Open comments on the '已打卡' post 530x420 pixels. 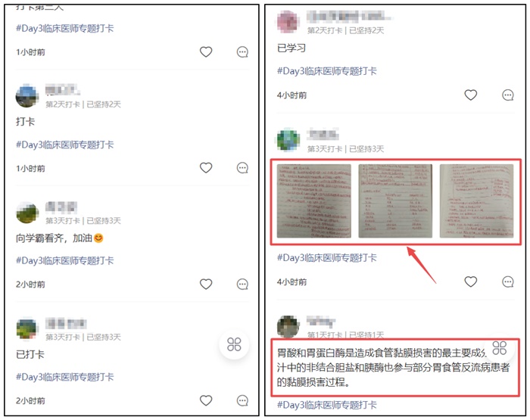point(242,401)
